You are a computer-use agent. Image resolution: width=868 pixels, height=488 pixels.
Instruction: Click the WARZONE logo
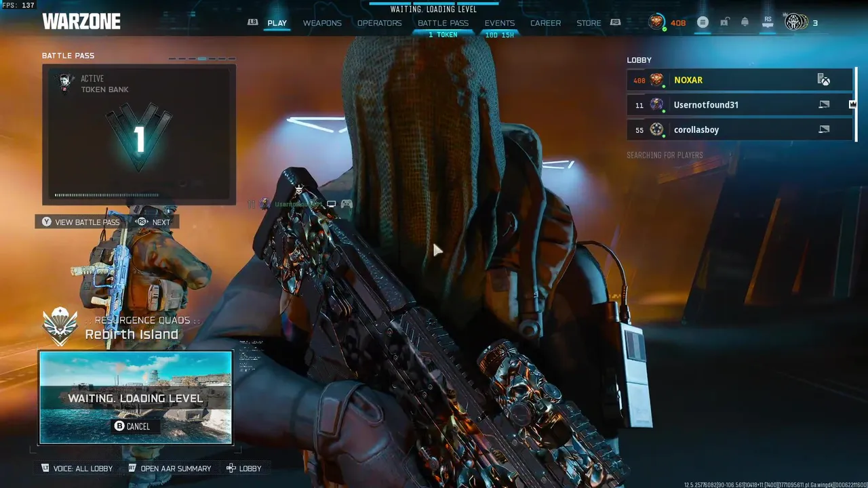[x=81, y=22]
